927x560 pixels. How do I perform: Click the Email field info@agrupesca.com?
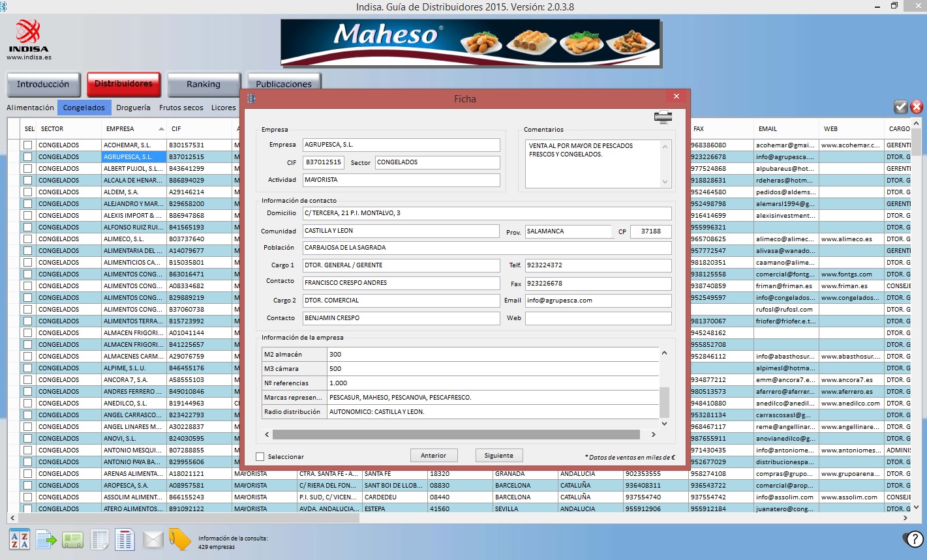click(x=598, y=301)
